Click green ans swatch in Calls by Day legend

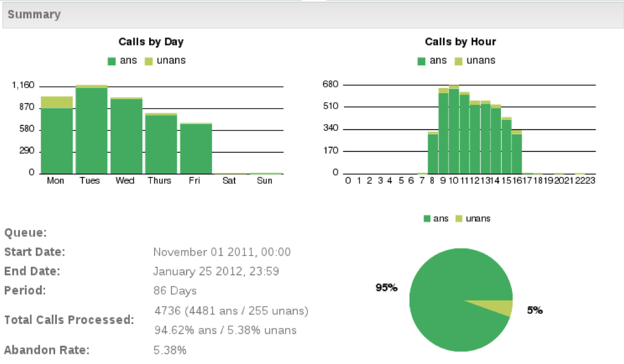tap(111, 61)
